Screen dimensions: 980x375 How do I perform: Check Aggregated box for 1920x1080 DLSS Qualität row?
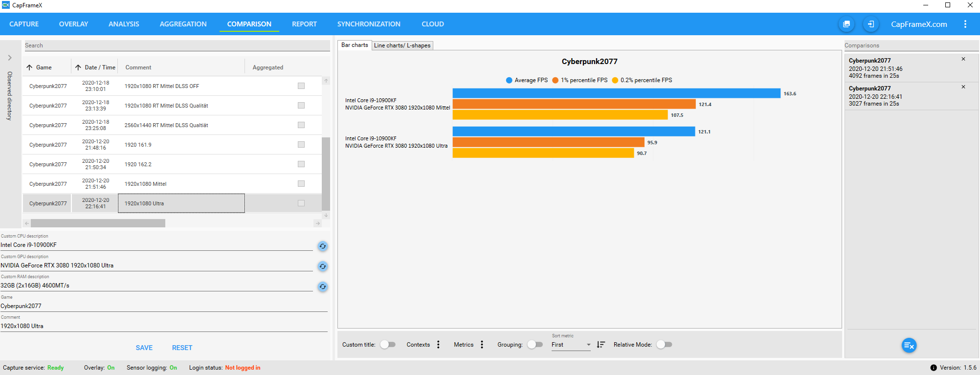(x=301, y=106)
